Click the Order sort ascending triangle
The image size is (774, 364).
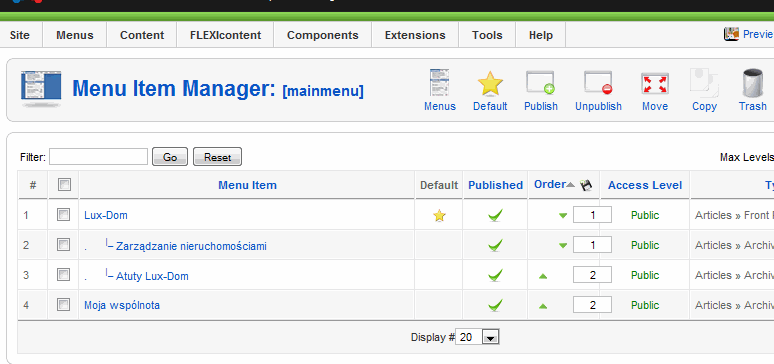click(571, 185)
